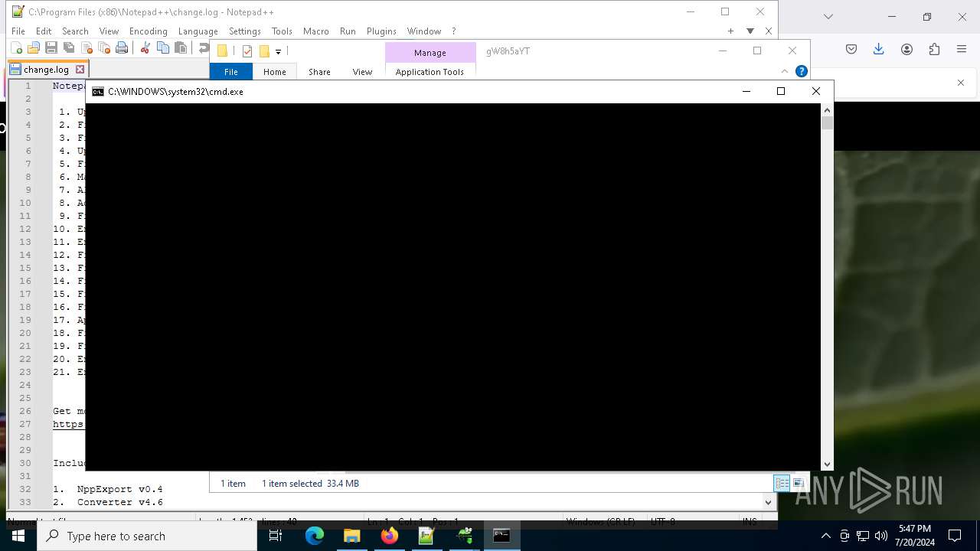Click New file icon in Notepad++ toolbar

(x=16, y=48)
